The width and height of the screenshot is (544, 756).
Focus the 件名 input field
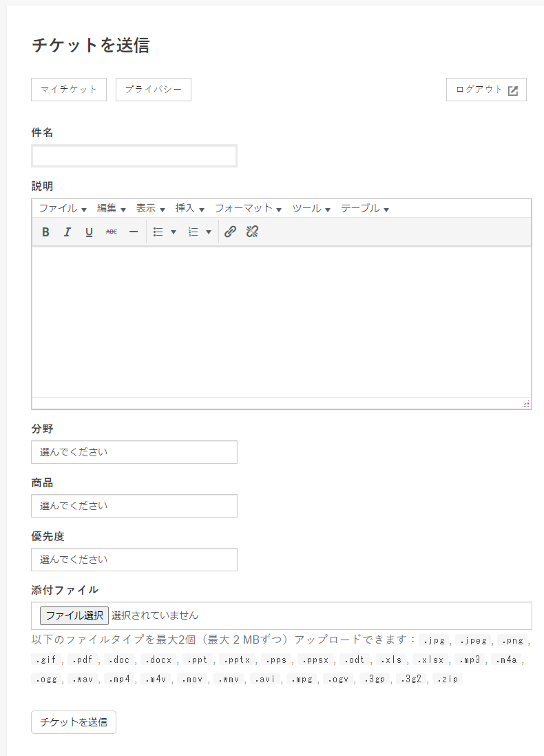pyautogui.click(x=134, y=156)
